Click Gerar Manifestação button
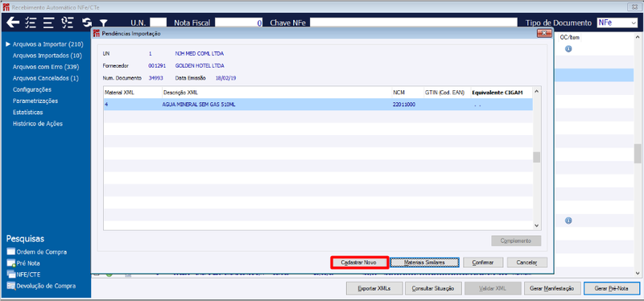Image resolution: width=644 pixels, height=301 pixels. 552,288
